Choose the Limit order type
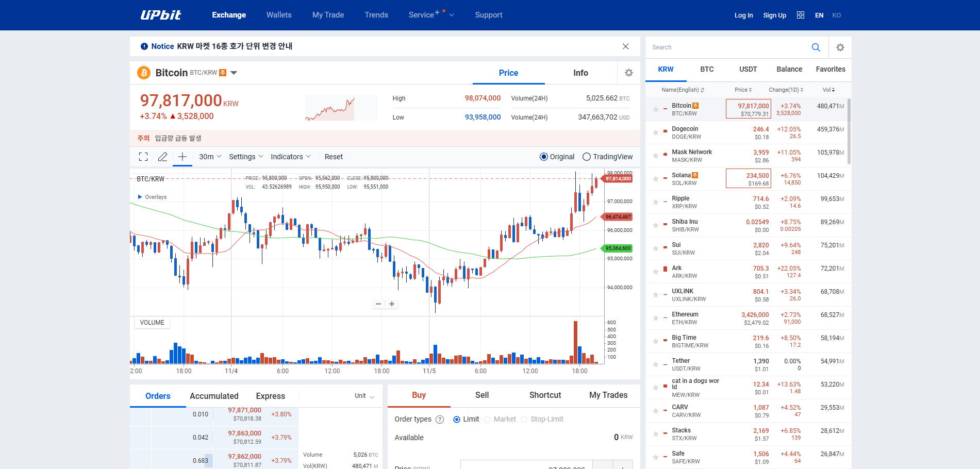The image size is (980, 469). (x=457, y=420)
